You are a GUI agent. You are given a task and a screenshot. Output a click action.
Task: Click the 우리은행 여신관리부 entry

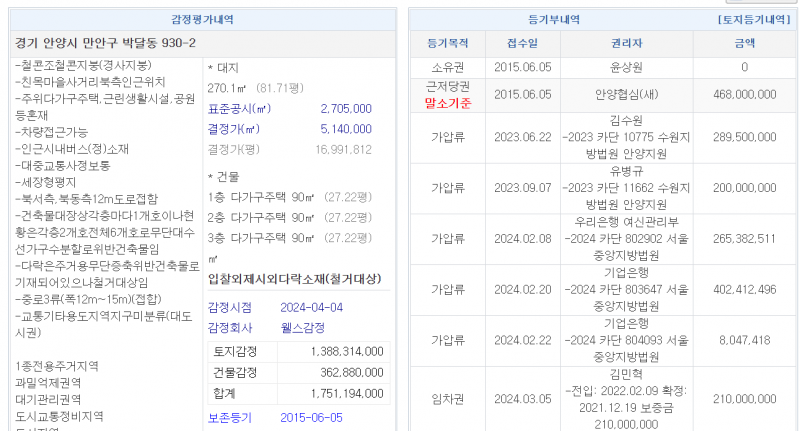pos(625,222)
